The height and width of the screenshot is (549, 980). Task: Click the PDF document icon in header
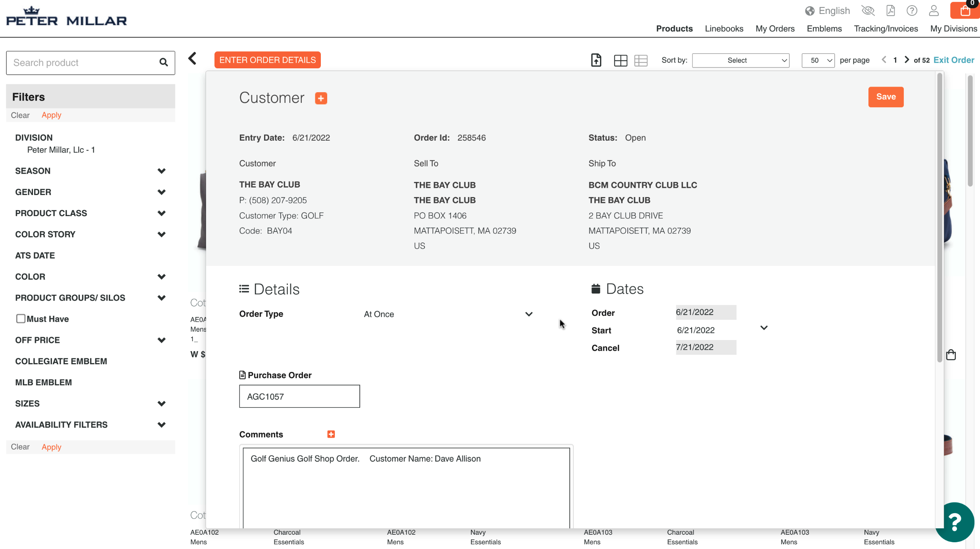891,11
